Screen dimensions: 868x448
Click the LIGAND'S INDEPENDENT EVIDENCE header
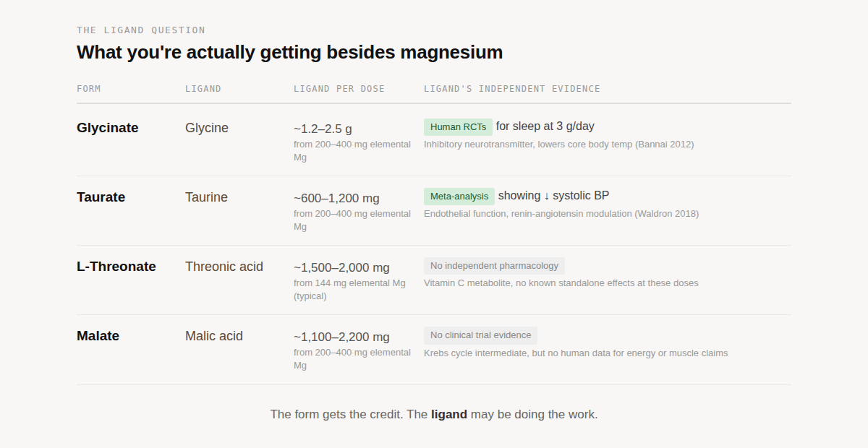[512, 89]
